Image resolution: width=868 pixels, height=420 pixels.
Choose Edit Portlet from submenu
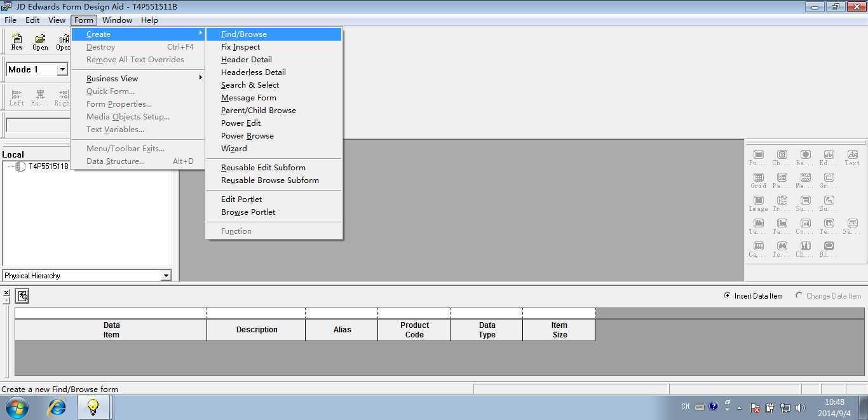point(274,199)
